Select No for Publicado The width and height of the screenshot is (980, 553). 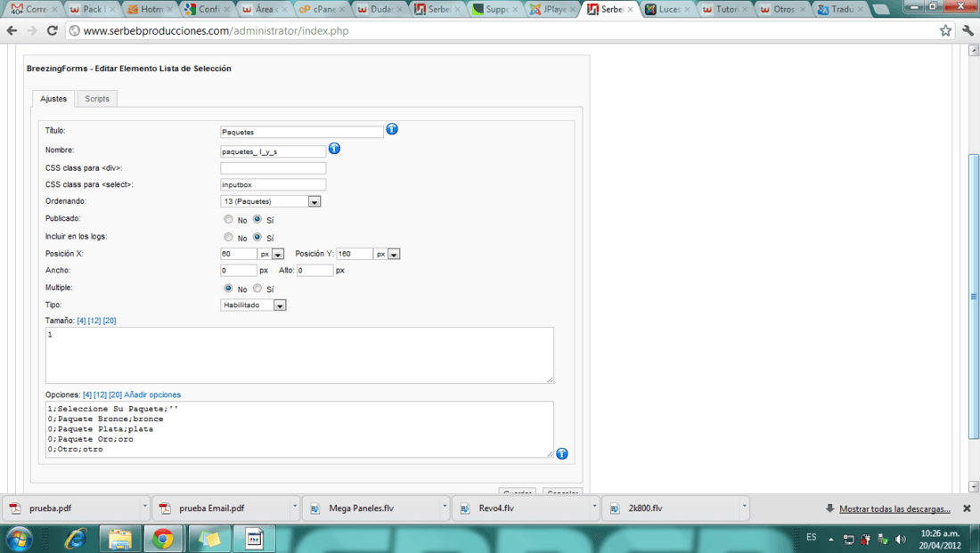point(228,219)
